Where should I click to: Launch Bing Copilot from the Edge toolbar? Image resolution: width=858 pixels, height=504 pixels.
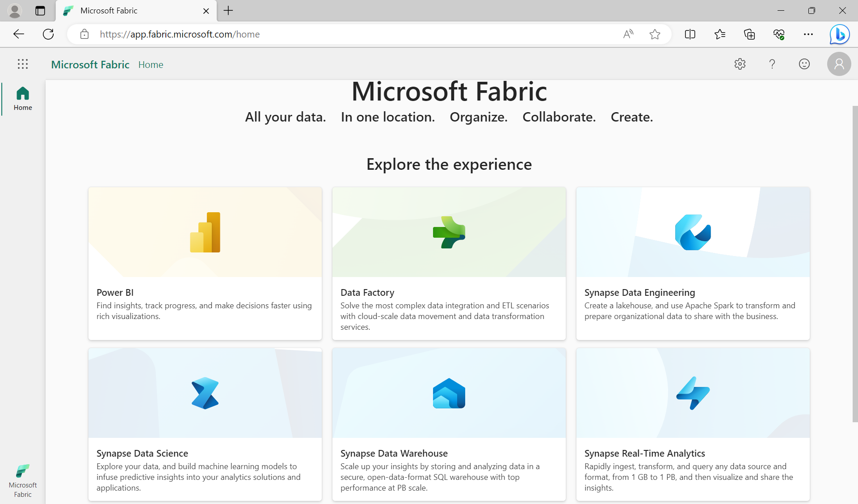click(839, 34)
